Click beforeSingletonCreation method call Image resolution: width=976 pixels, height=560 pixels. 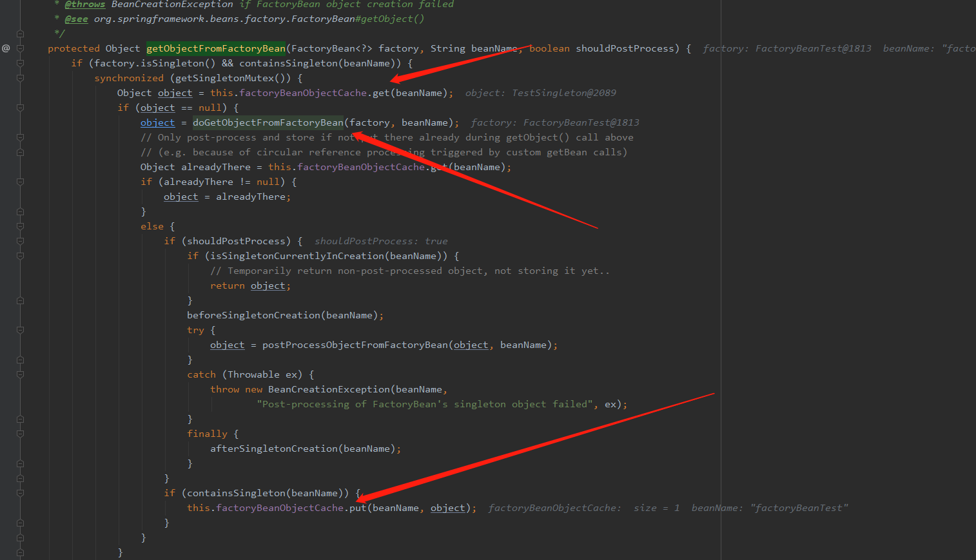tap(253, 315)
